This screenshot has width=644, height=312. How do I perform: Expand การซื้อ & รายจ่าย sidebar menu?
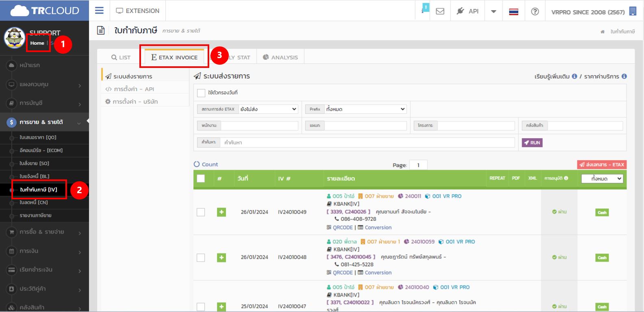(44, 232)
